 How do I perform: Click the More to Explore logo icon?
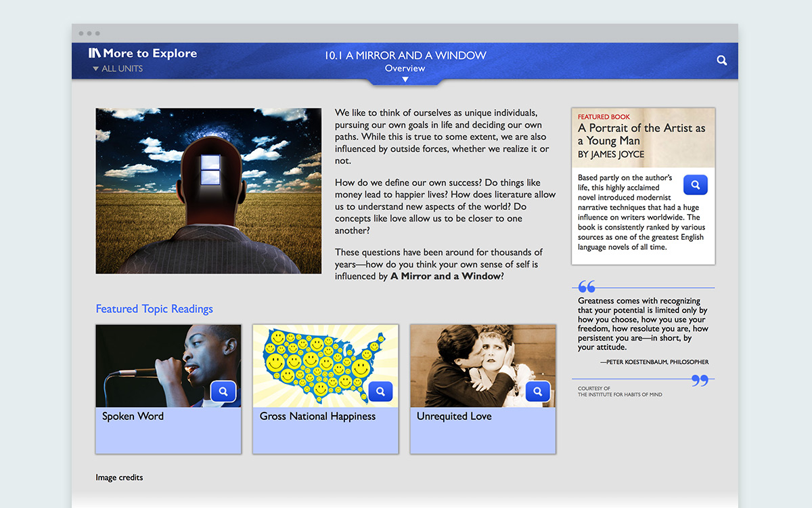tap(94, 54)
